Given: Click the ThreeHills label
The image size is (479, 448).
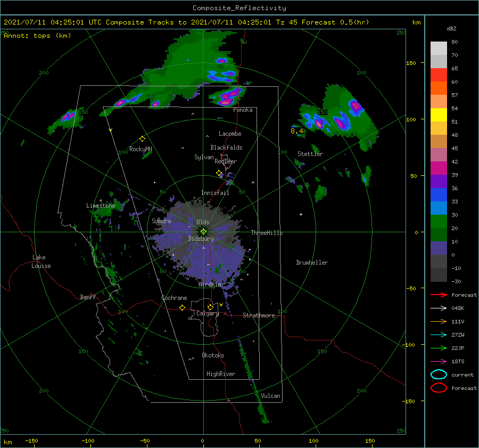Looking at the screenshot, I should point(267,233).
